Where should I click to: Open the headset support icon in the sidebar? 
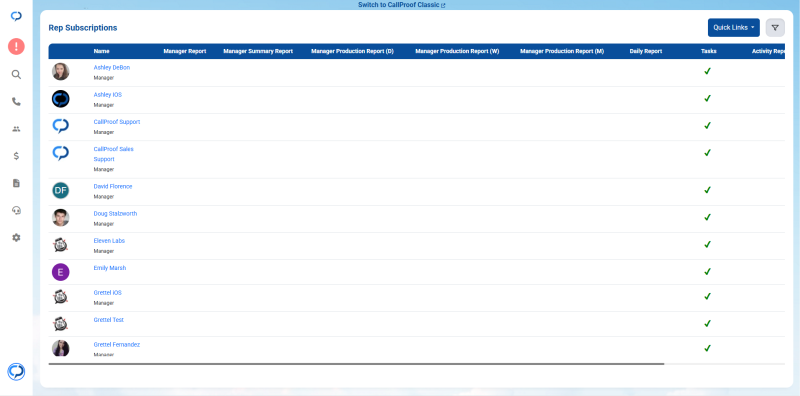tap(16, 210)
